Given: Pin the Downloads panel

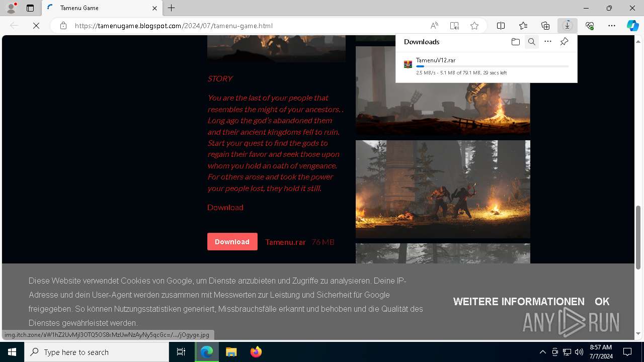Looking at the screenshot, I should click(x=564, y=42).
